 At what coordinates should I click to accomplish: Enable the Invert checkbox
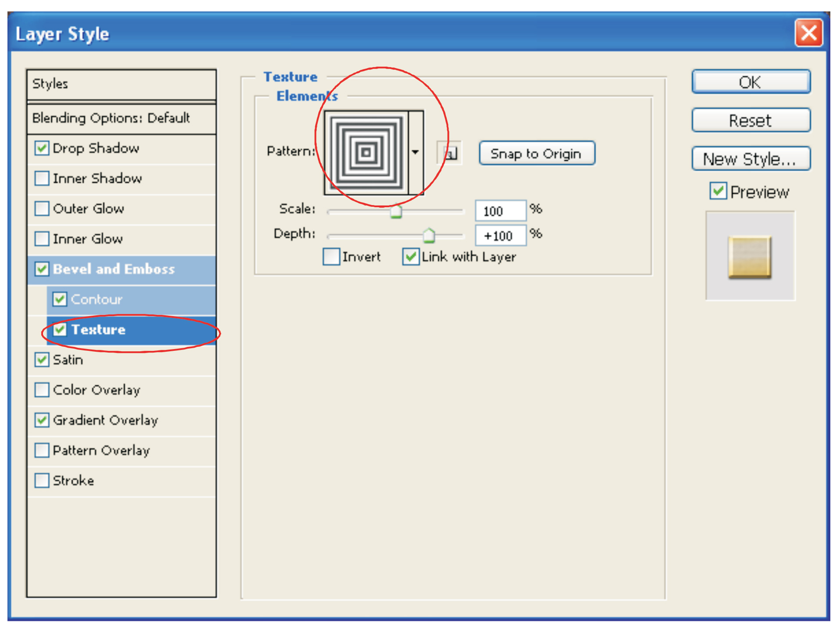[x=331, y=257]
